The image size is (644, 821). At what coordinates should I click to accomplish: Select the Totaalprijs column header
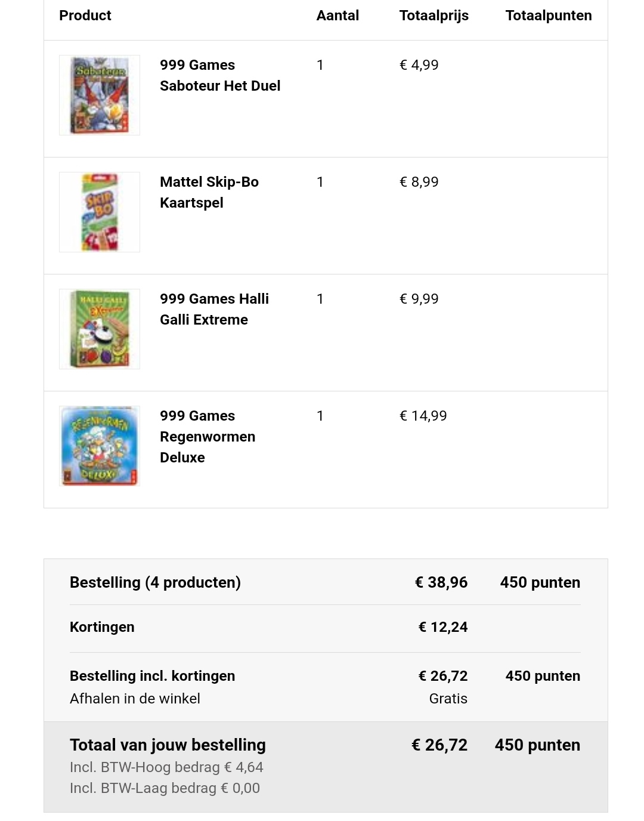[434, 16]
